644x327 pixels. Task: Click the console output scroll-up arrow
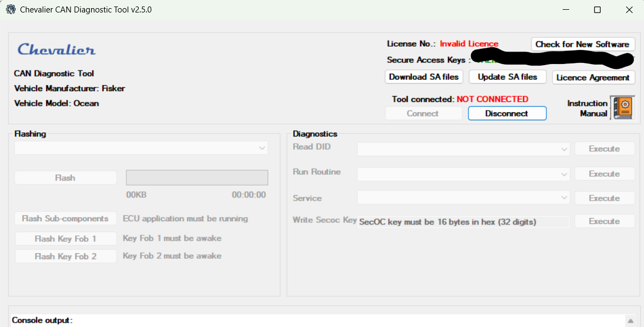point(630,320)
